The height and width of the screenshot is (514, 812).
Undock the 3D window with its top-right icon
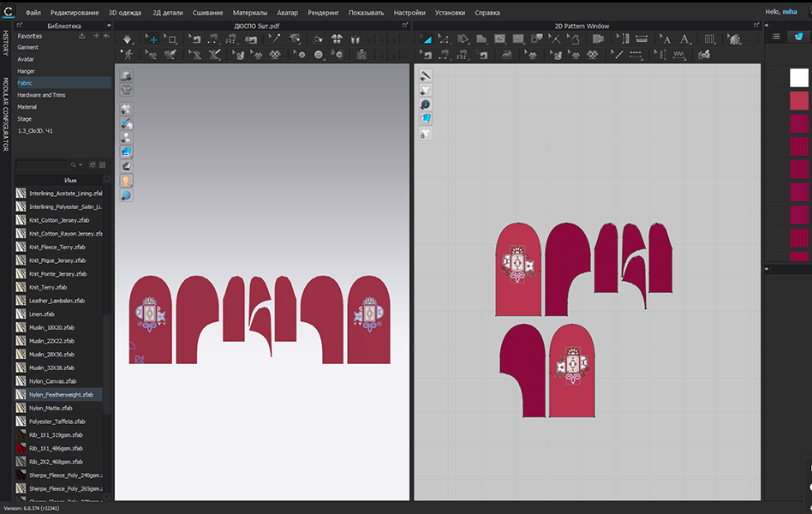[x=405, y=25]
